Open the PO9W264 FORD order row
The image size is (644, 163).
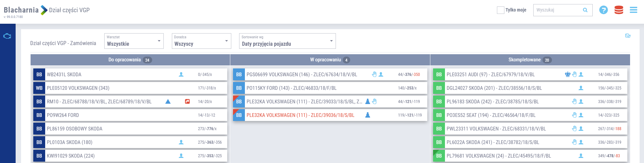[x=63, y=115]
